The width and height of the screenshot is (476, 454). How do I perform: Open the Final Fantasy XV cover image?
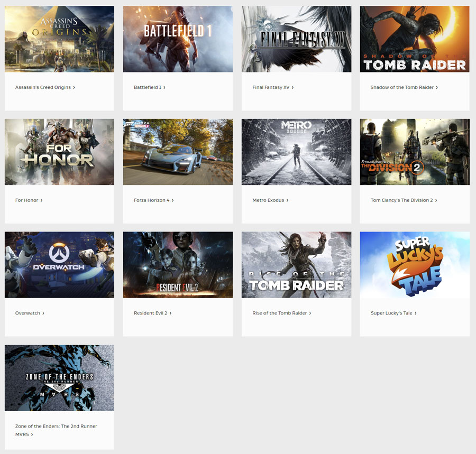click(296, 39)
